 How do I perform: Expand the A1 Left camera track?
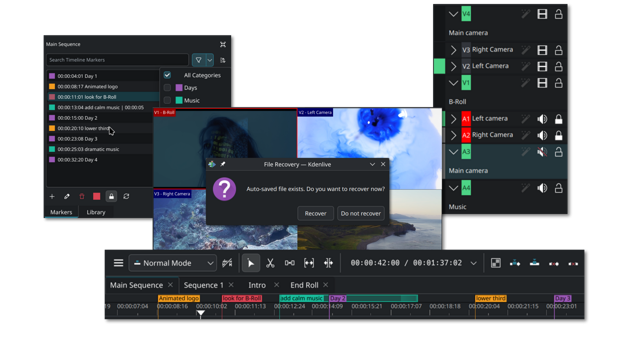453,119
